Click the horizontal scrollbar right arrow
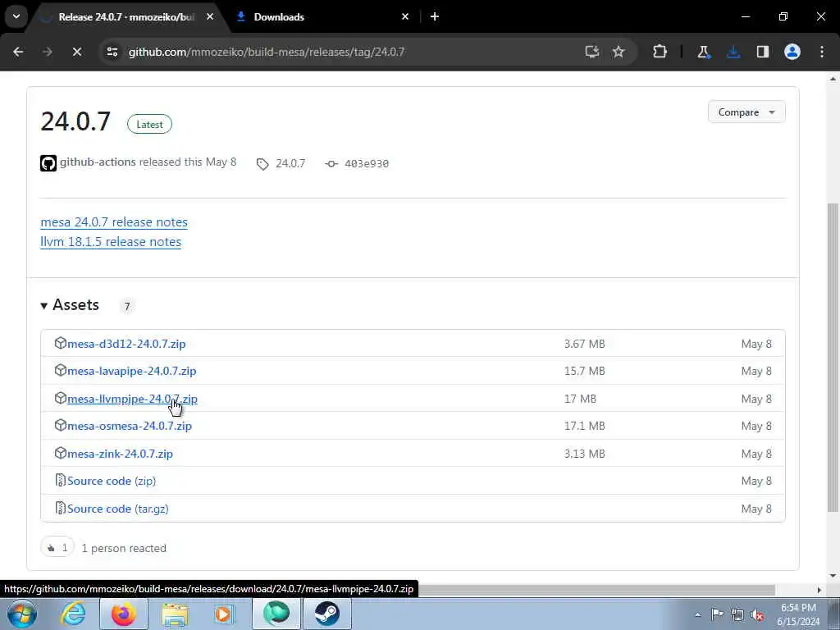The image size is (840, 630). point(819,590)
